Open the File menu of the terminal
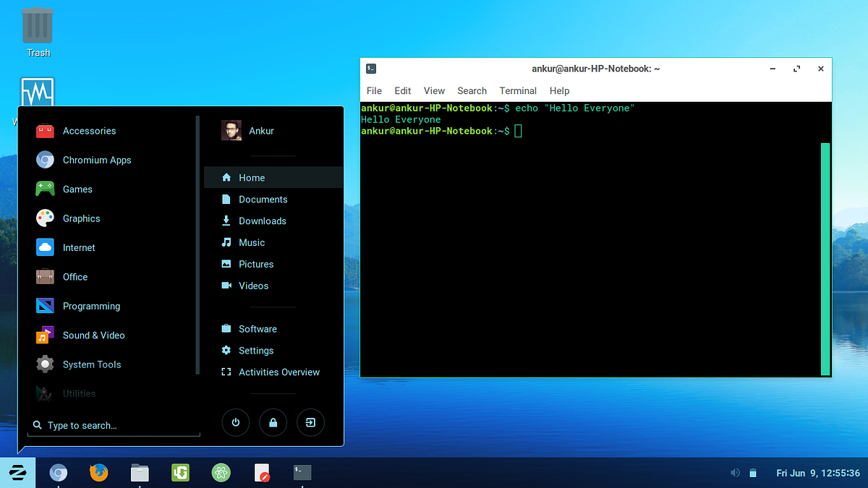This screenshot has width=868, height=488. coord(374,90)
